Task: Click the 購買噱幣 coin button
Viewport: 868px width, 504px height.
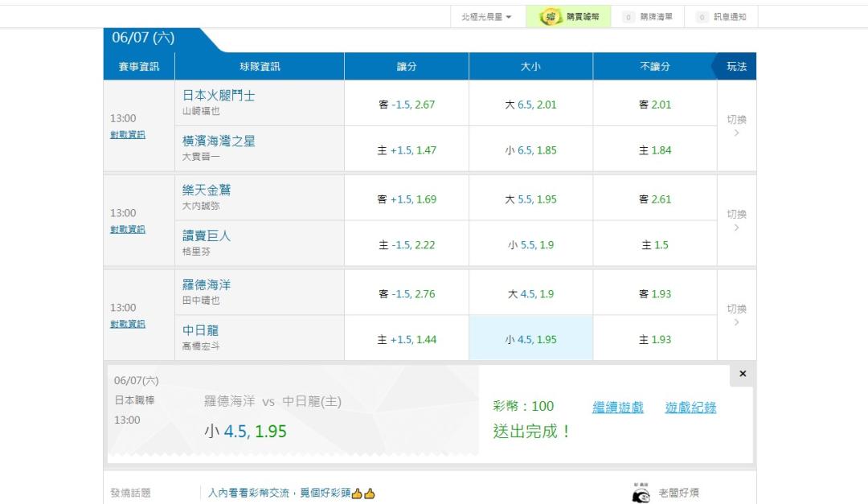Action: (568, 17)
